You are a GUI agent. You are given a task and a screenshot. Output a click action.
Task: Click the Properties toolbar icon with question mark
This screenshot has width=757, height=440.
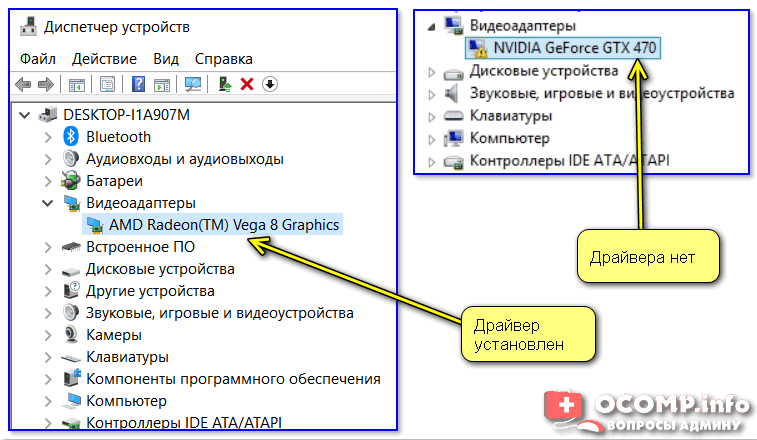(x=138, y=84)
